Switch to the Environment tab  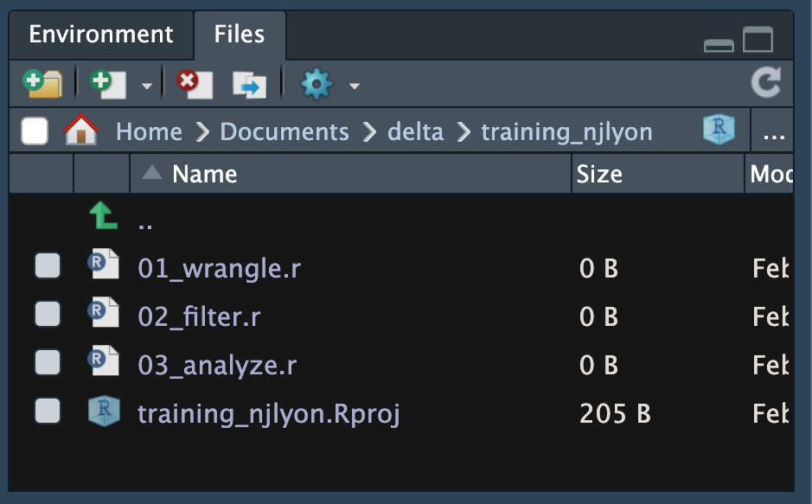click(x=101, y=35)
